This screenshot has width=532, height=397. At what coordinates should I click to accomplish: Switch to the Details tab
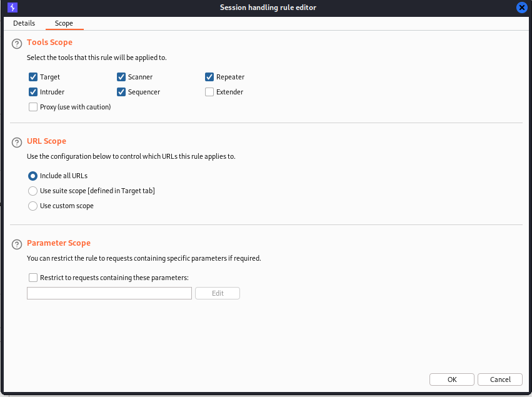(24, 23)
